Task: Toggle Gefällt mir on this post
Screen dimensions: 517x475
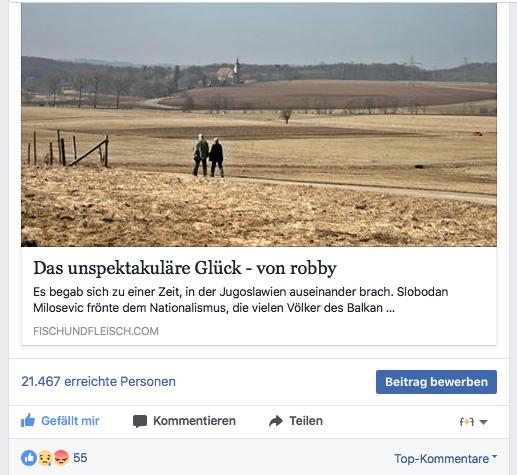Action: point(60,421)
